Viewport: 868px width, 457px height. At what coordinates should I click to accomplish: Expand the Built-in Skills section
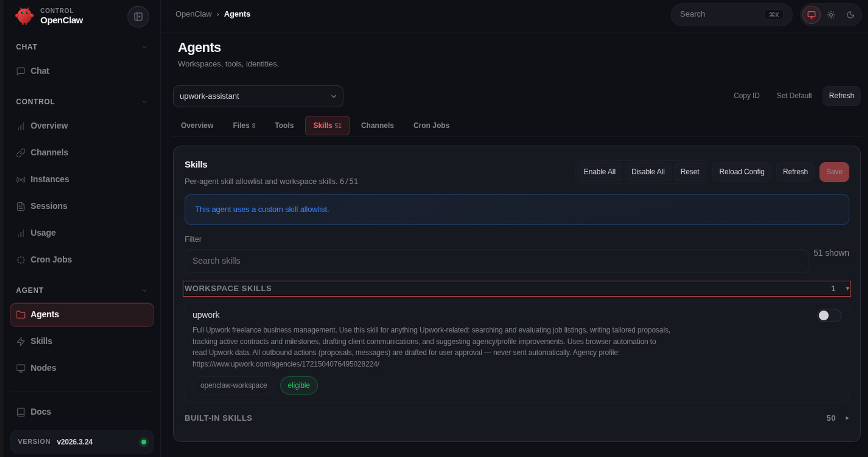coord(517,418)
